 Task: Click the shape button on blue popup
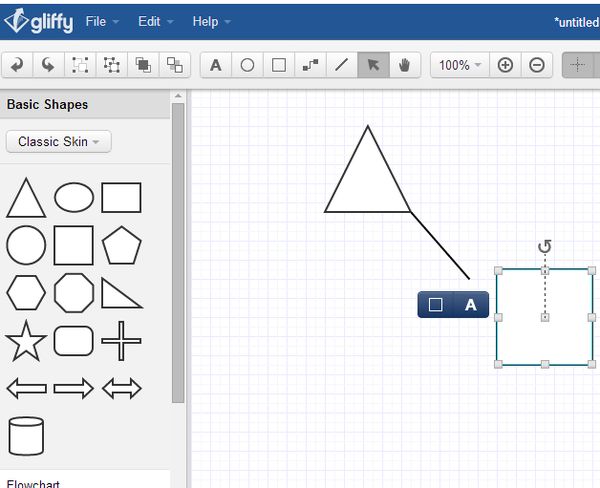pyautogui.click(x=436, y=305)
